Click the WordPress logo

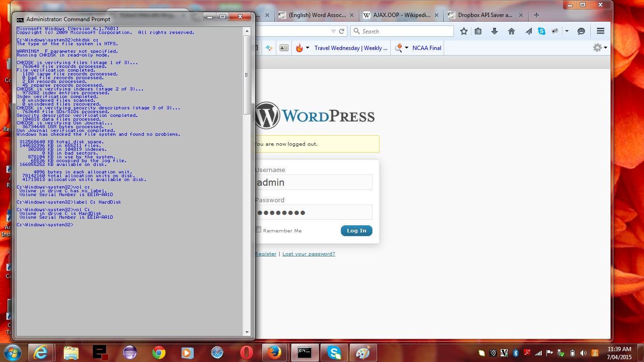click(315, 115)
